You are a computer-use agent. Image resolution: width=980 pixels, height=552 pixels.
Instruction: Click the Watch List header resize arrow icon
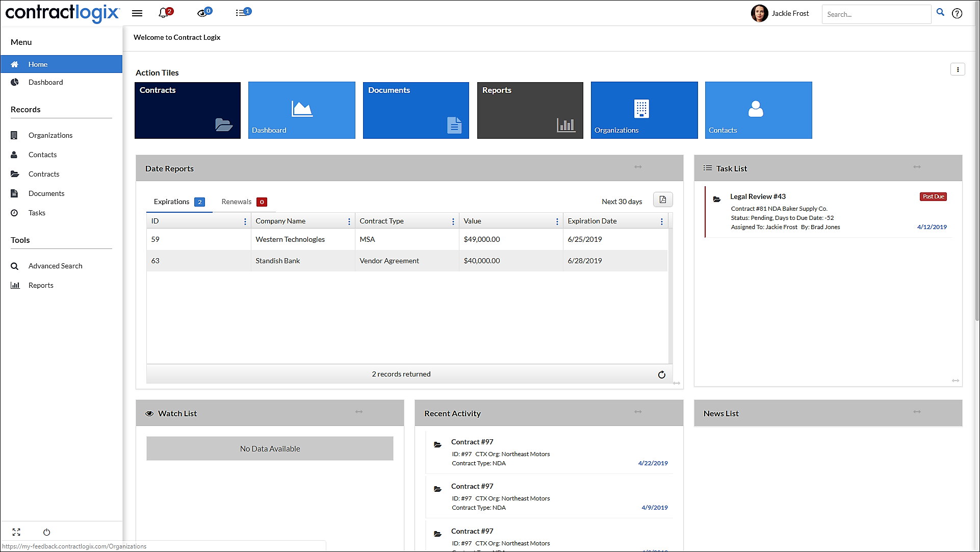point(359,412)
